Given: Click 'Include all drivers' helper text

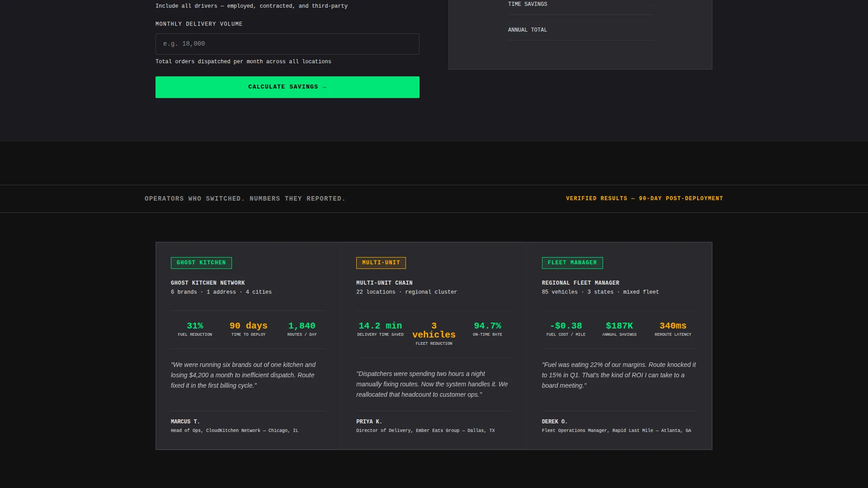Looking at the screenshot, I should [x=251, y=6].
